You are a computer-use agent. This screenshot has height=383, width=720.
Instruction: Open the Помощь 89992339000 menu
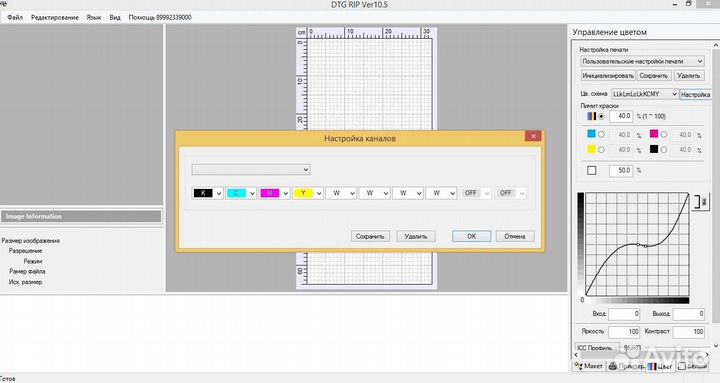pos(160,17)
